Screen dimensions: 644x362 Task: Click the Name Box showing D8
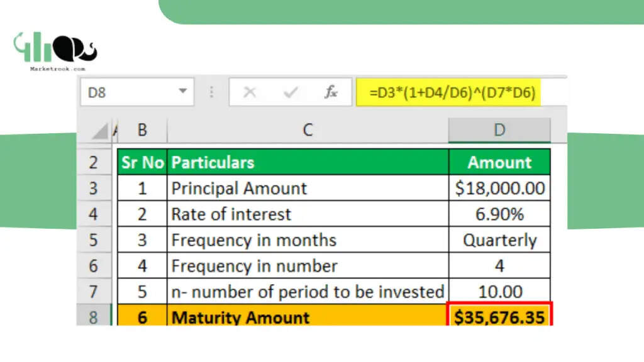136,92
